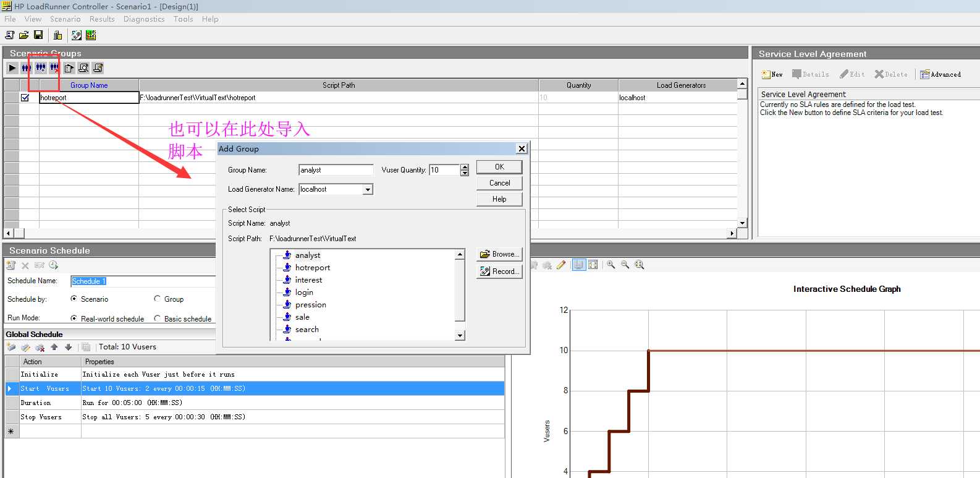Open the View menu
Image resolution: width=980 pixels, height=478 pixels.
tap(33, 19)
